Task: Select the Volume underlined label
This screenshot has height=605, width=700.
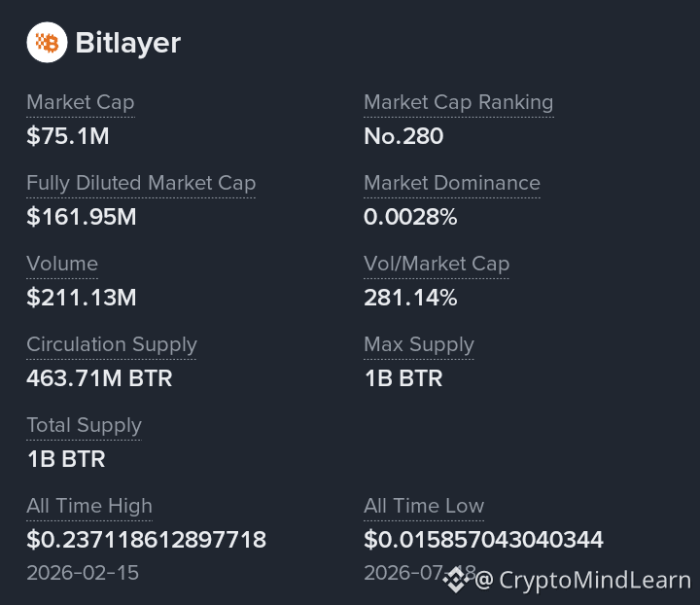Action: click(x=62, y=264)
